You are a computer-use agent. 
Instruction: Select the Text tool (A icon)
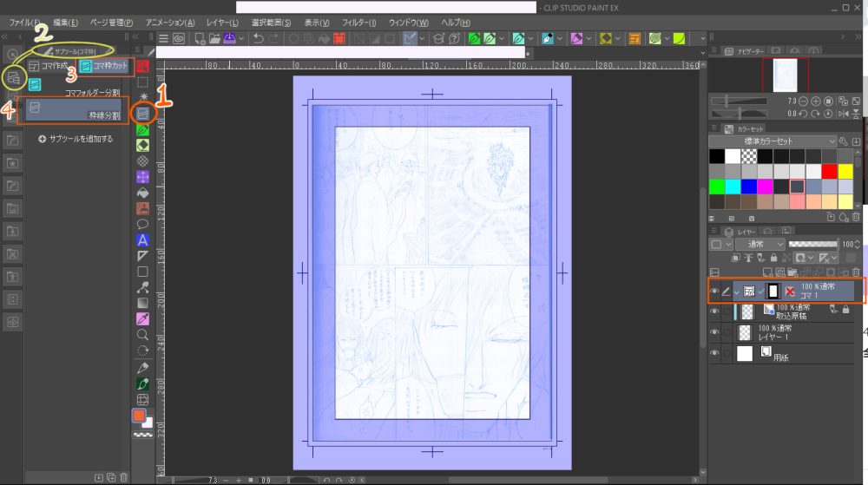tap(142, 239)
